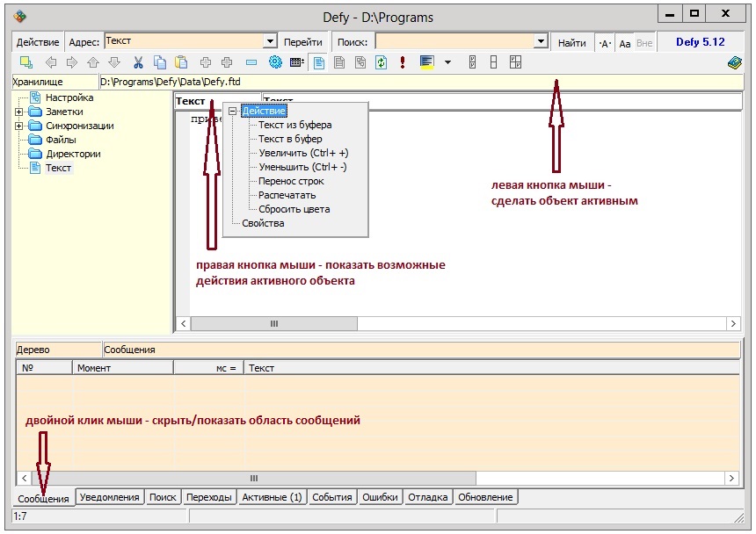Image resolution: width=756 pixels, height=534 pixels.
Task: Click the text editor horizontal scrollbar thumb
Action: (x=274, y=323)
